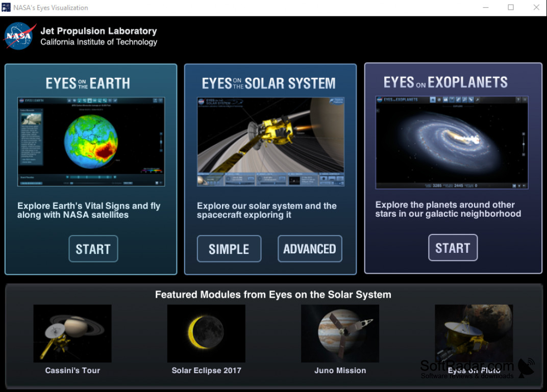Click the Explore our solar system description
This screenshot has width=547, height=392.
pyautogui.click(x=267, y=211)
